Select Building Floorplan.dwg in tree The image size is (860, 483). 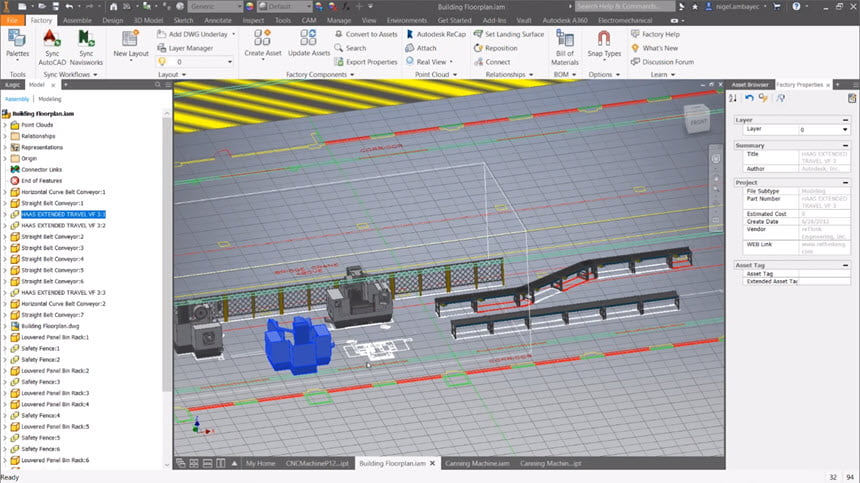50,326
